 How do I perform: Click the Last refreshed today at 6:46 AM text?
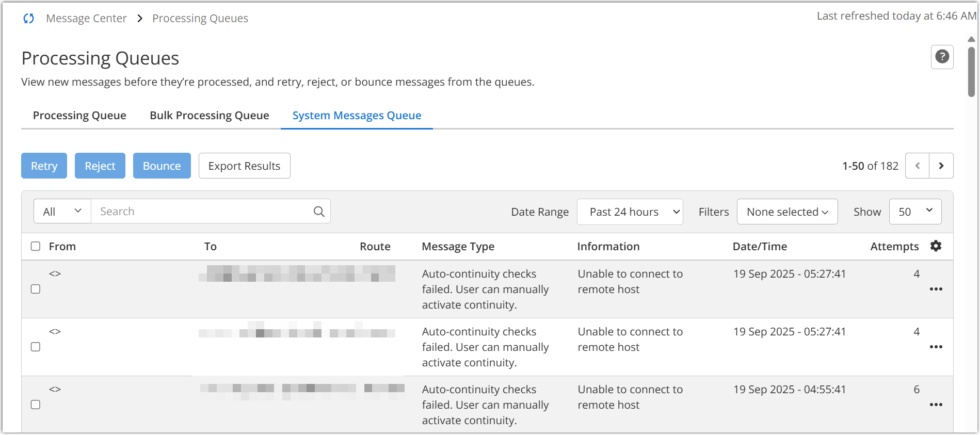pos(896,16)
